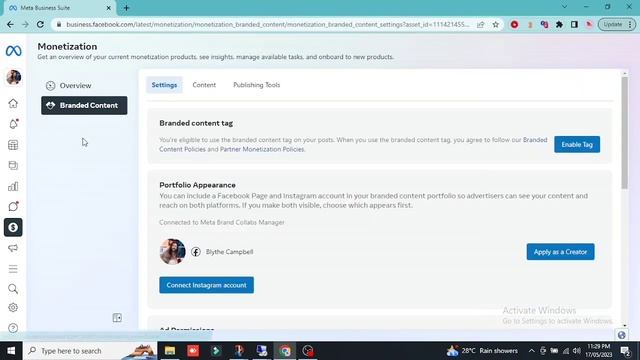The image size is (640, 360).
Task: Open the Ads megaphone icon
Action: tap(13, 248)
